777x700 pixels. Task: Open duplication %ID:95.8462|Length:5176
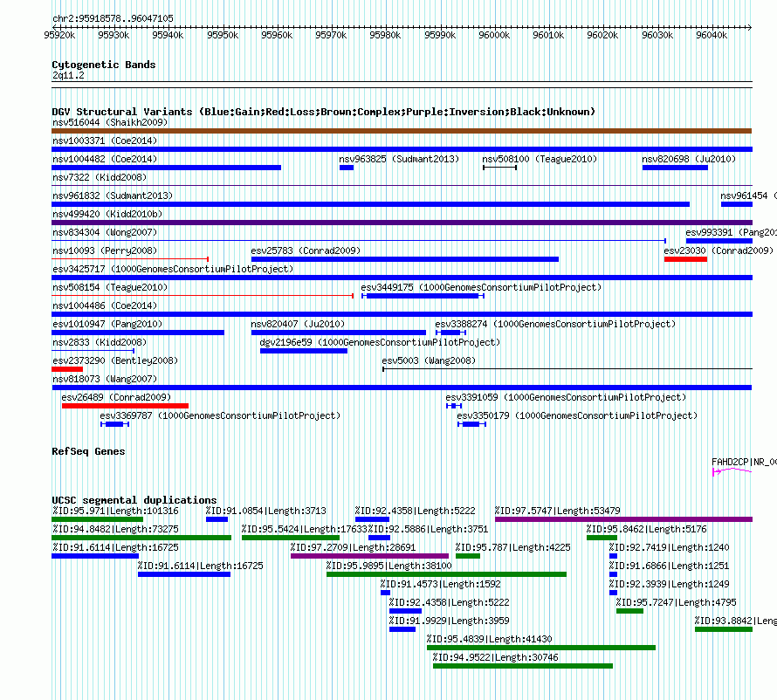point(647,529)
